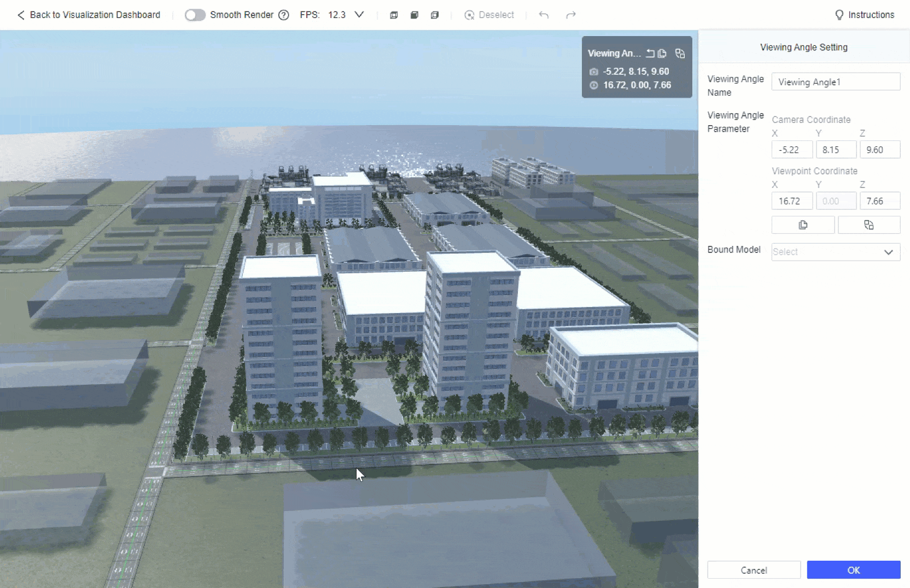This screenshot has height=588, width=910.
Task: Click the Smooth Render label text
Action: click(x=242, y=15)
